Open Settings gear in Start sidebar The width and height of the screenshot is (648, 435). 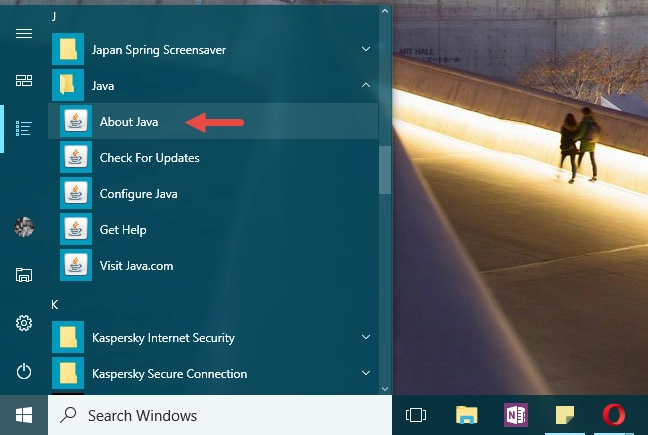[24, 323]
